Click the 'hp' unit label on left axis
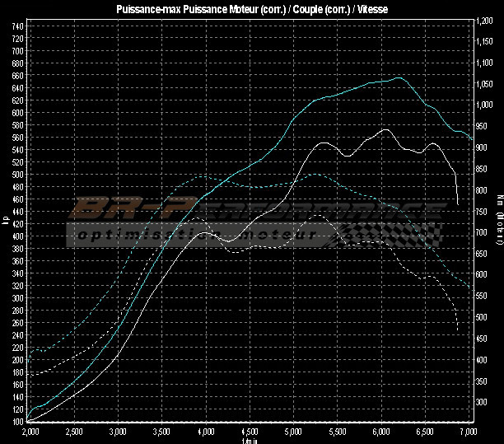Screen dimensions: 504x444 pyautogui.click(x=6, y=220)
